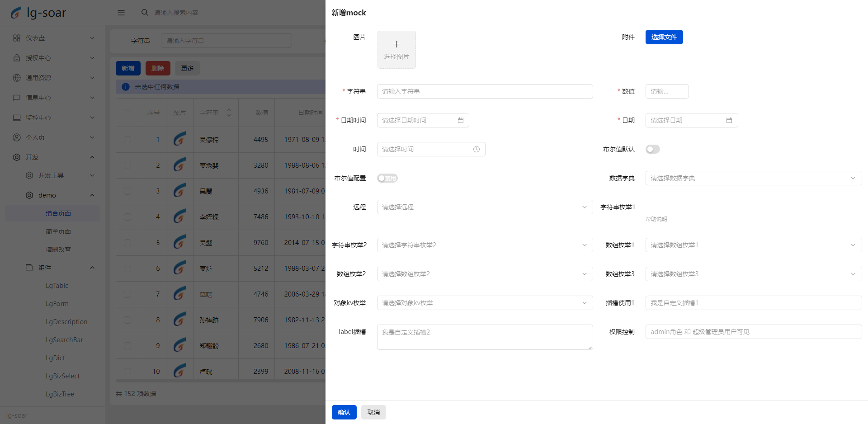868x424 pixels.
Task: Click the search magnifier icon in header
Action: point(145,13)
